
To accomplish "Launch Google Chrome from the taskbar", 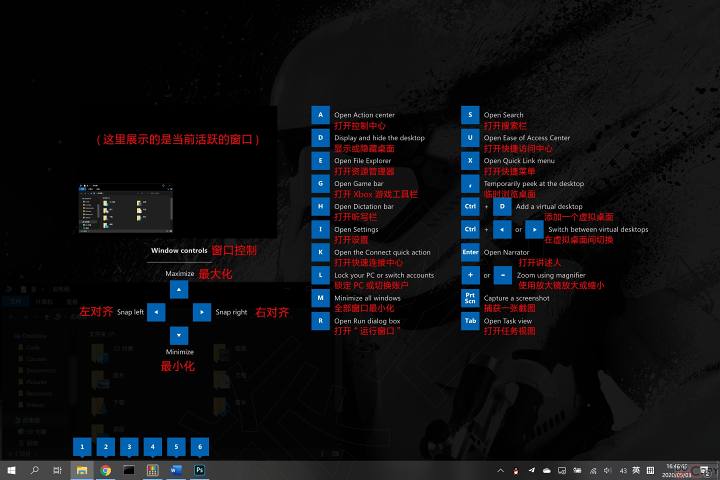I will [106, 469].
